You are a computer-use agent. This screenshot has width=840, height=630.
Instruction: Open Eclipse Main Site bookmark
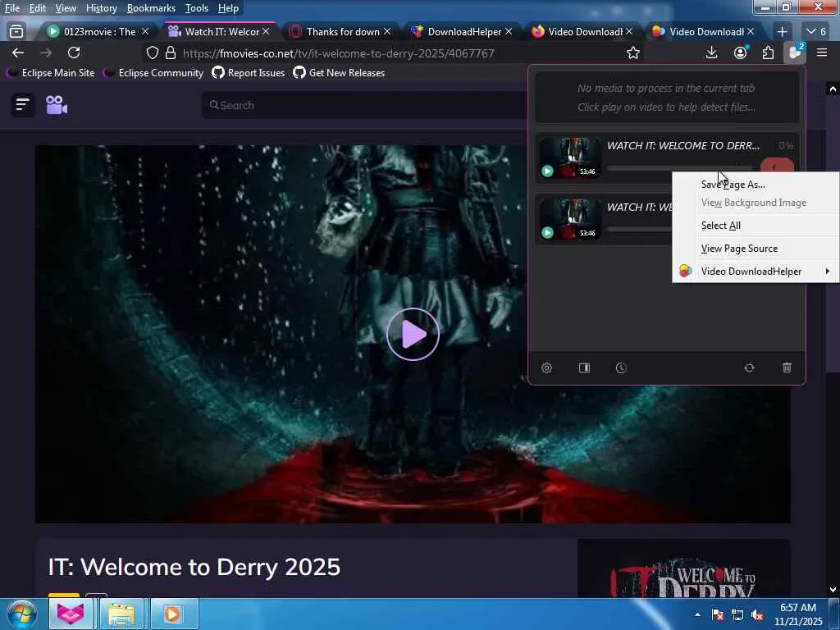[51, 73]
